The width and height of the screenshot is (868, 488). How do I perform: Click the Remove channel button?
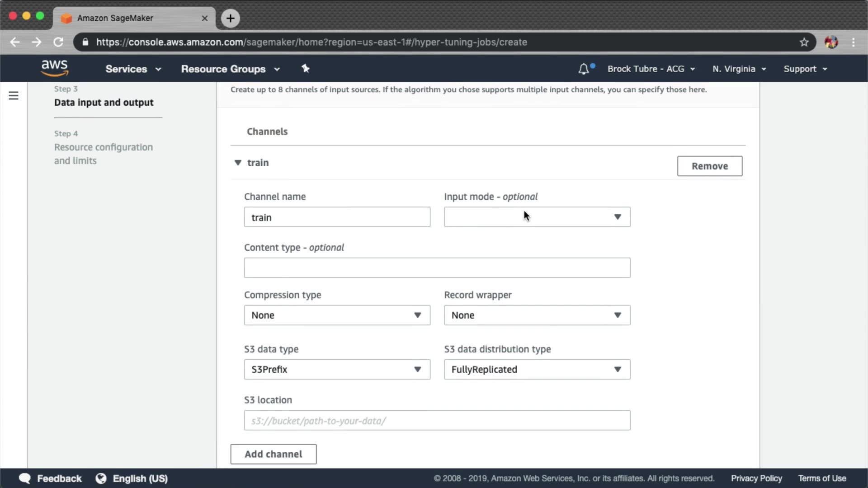point(709,166)
